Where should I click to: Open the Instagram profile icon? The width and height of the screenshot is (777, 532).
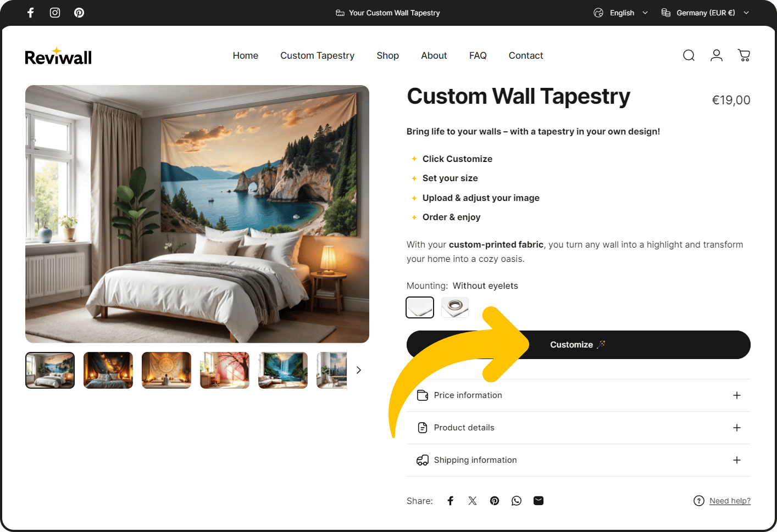[55, 13]
